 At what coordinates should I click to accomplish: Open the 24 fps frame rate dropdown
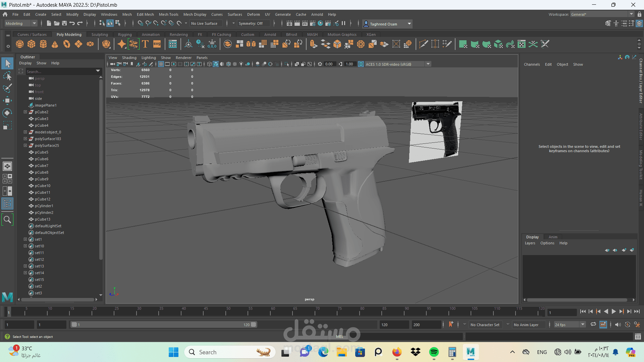570,324
